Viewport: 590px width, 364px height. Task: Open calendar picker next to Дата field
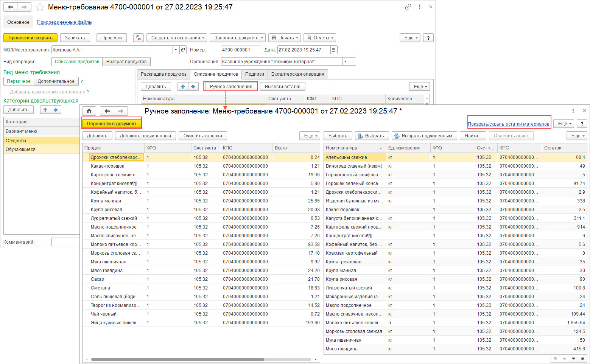pos(333,50)
